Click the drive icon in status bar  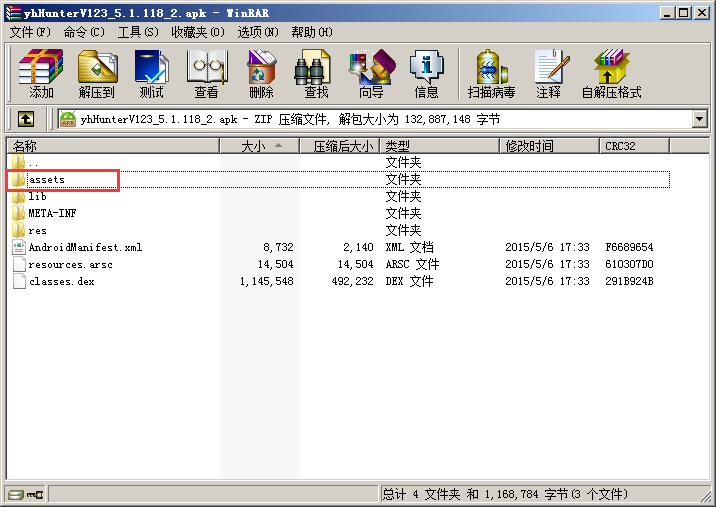(x=16, y=494)
